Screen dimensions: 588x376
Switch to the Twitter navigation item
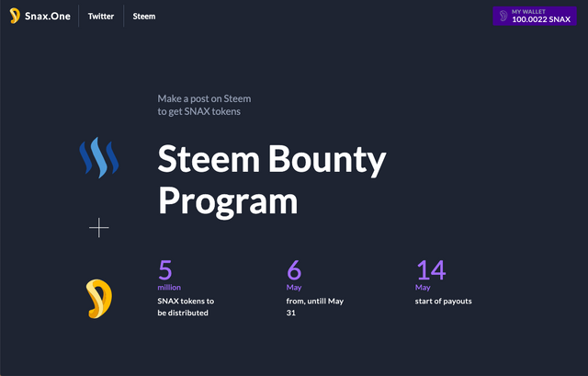click(x=101, y=17)
